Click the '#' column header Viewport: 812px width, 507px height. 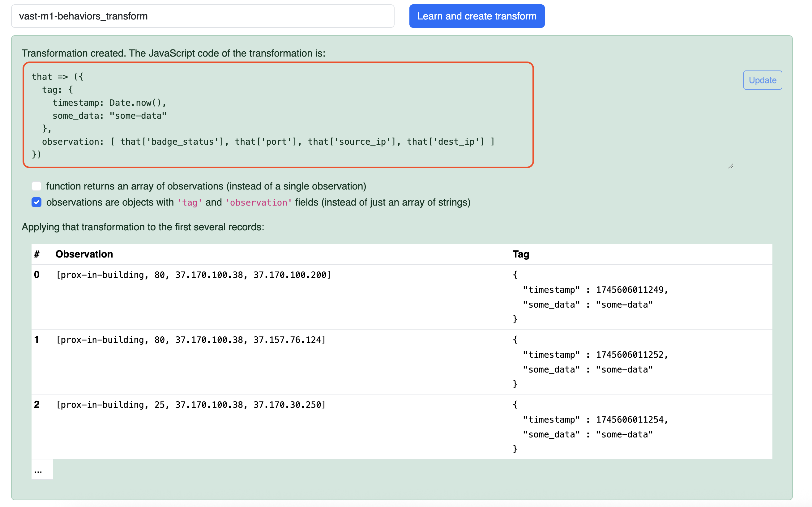click(37, 254)
